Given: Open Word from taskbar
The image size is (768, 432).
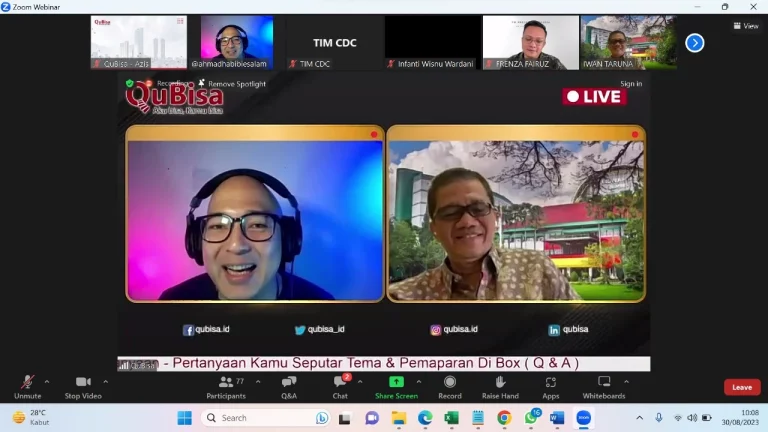Looking at the screenshot, I should tap(557, 418).
